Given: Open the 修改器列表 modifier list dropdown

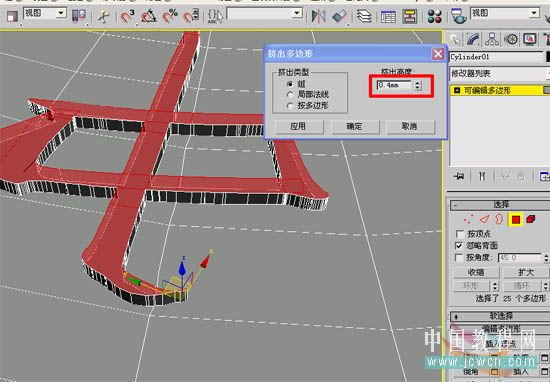Looking at the screenshot, I should point(499,74).
